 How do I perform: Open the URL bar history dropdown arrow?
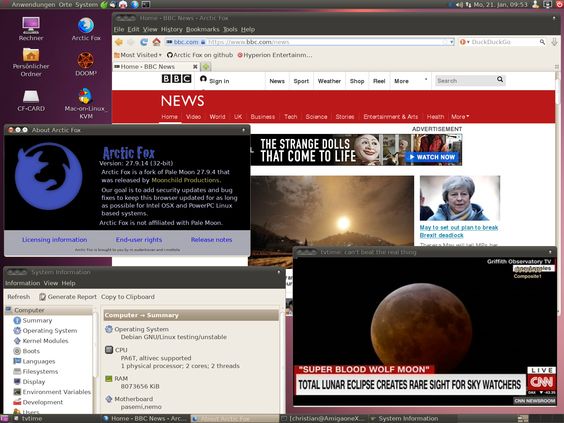[x=452, y=42]
